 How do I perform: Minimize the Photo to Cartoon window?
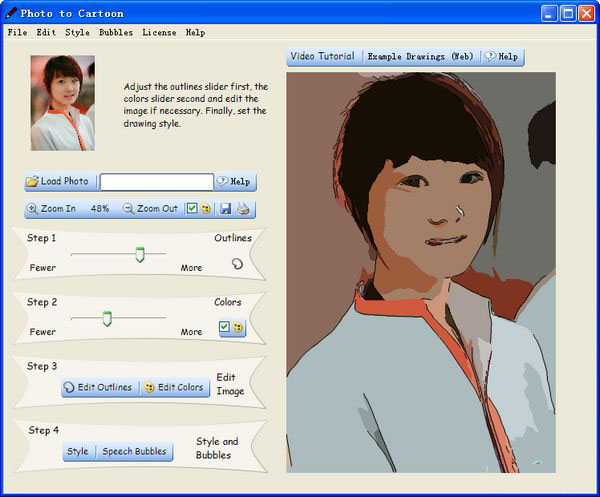click(549, 14)
